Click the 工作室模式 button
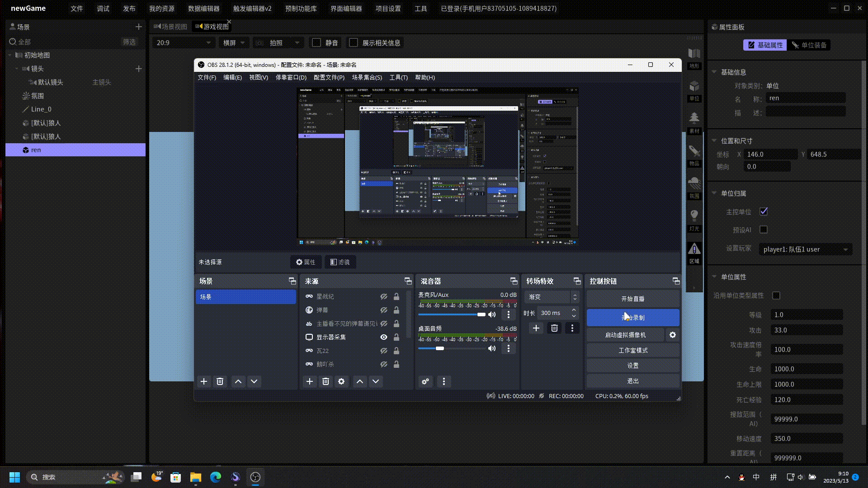The width and height of the screenshot is (868, 488). [632, 350]
